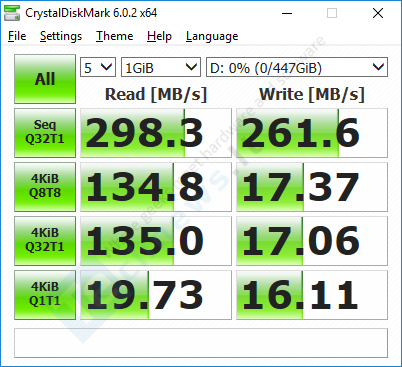Select the Seq read result 298.3
This screenshot has height=367, width=402.
(156, 133)
